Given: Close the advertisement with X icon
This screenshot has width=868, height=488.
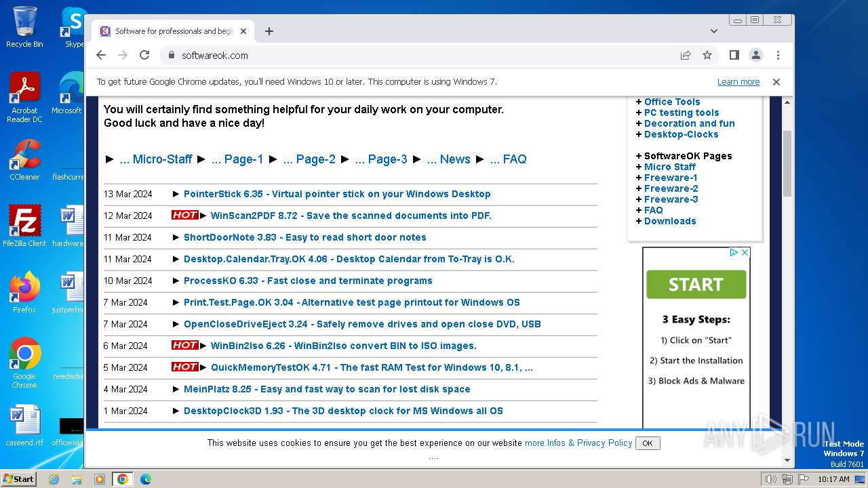Looking at the screenshot, I should [744, 252].
